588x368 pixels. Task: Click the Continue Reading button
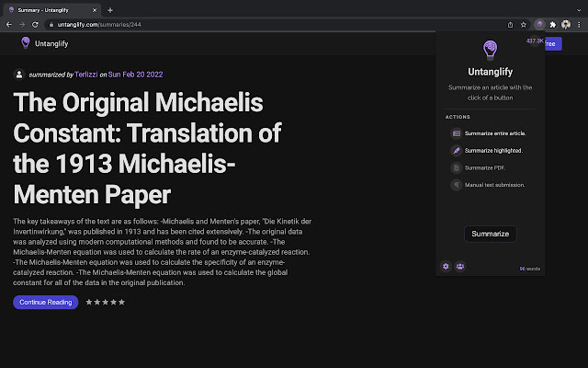click(x=46, y=302)
